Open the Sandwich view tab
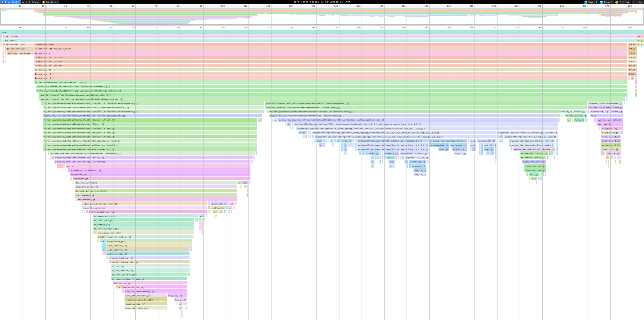Viewport: 644px width, 320px height. tap(50, 2)
